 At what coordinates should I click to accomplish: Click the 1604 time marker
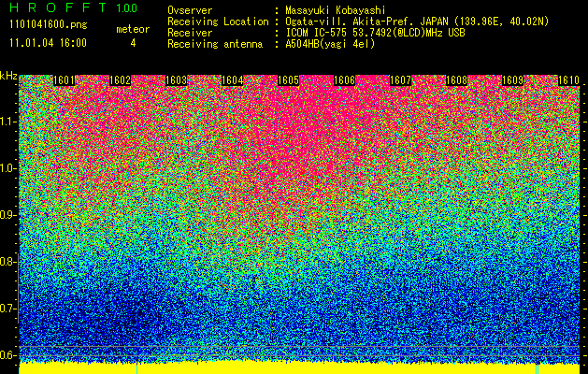232,80
